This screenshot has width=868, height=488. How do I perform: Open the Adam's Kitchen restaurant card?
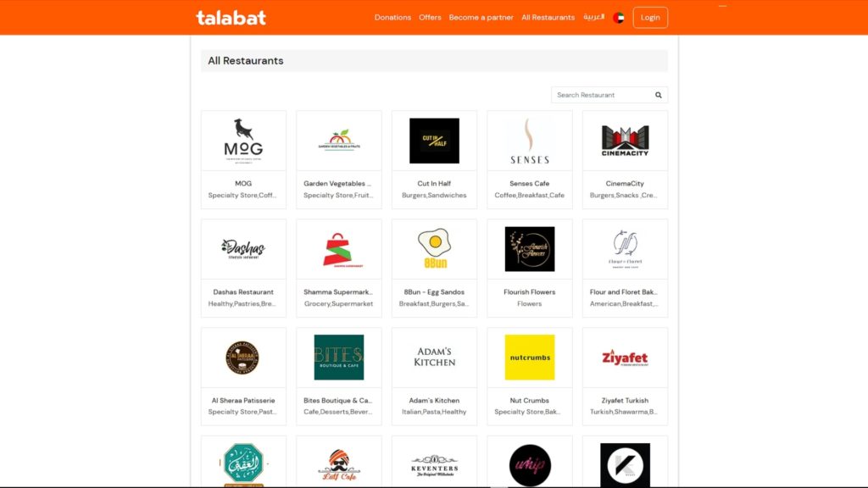(x=434, y=376)
